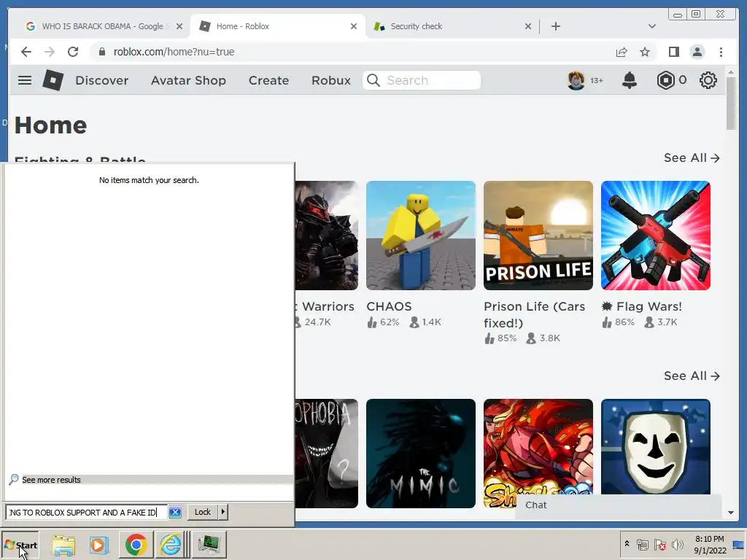Click See All for Fighting & Battle
Viewport: 747px width, 560px height.
[692, 158]
